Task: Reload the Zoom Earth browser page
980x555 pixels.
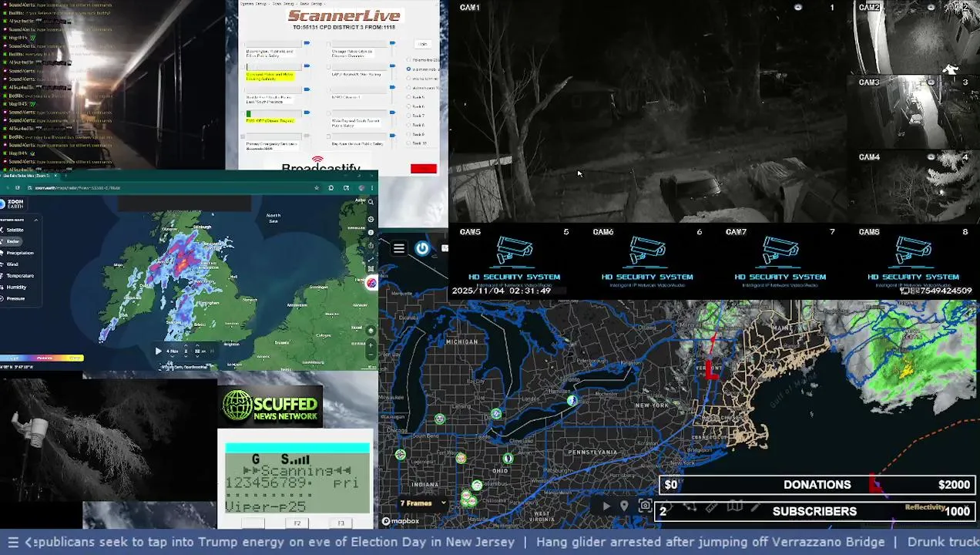Action: click(18, 187)
